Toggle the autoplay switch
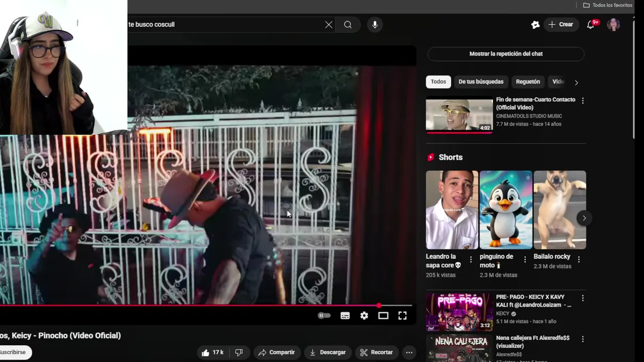 click(x=324, y=316)
